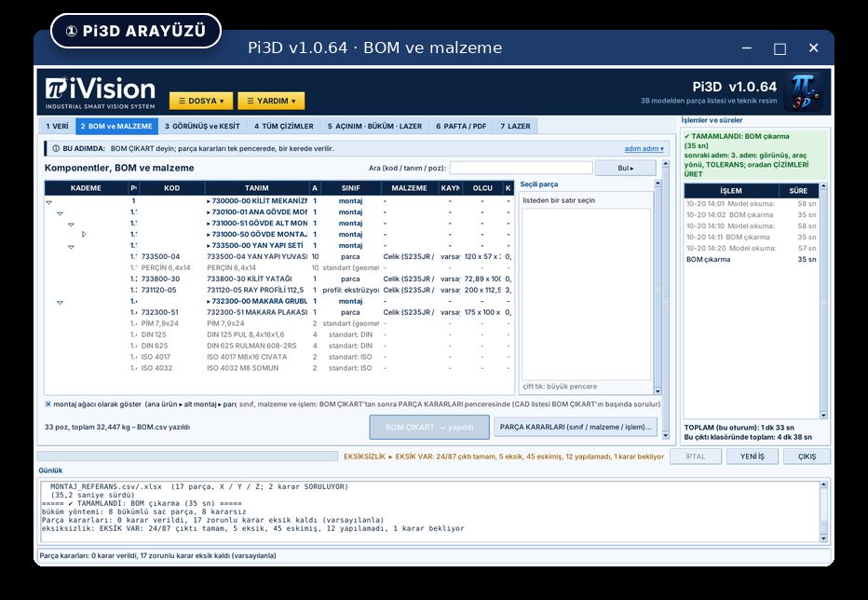Expand the 731000-50 GÖVDE MONTAJ tree node
868x600 pixels.
point(84,235)
